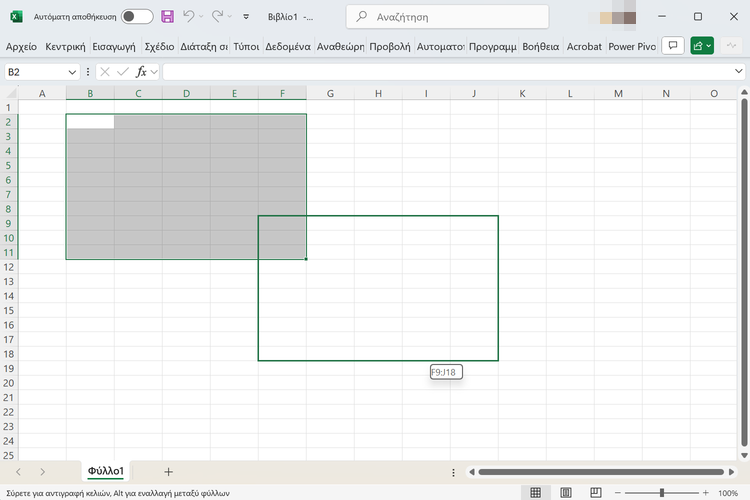Open Customize Quick Access Toolbar dropdown
Screen dimensions: 750x500
click(246, 17)
